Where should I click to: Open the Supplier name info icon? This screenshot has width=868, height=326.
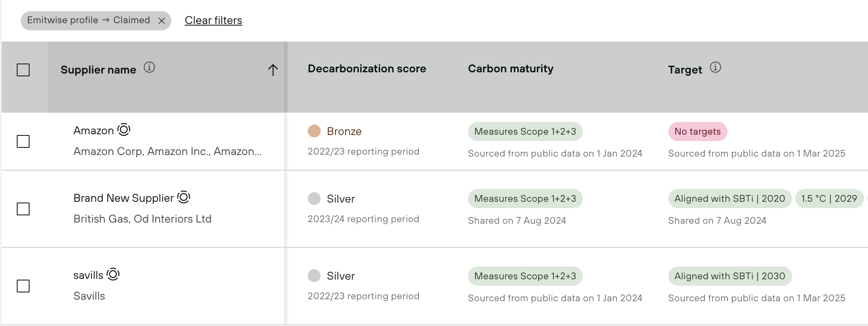(149, 67)
